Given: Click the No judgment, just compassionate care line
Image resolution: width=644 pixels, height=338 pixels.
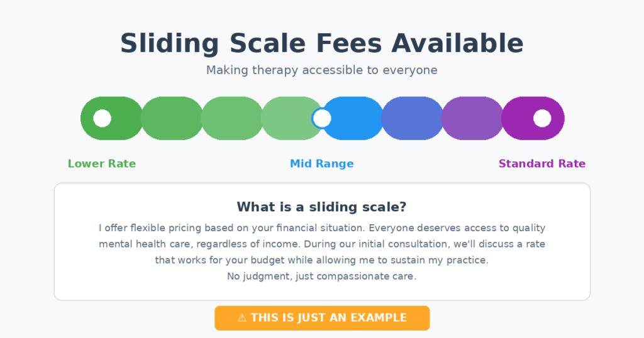Looking at the screenshot, I should (x=322, y=276).
